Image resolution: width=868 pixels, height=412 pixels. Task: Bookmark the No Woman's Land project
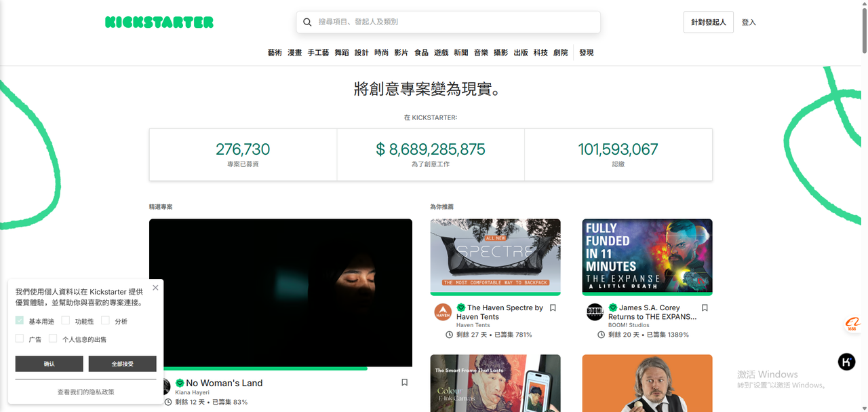[404, 383]
